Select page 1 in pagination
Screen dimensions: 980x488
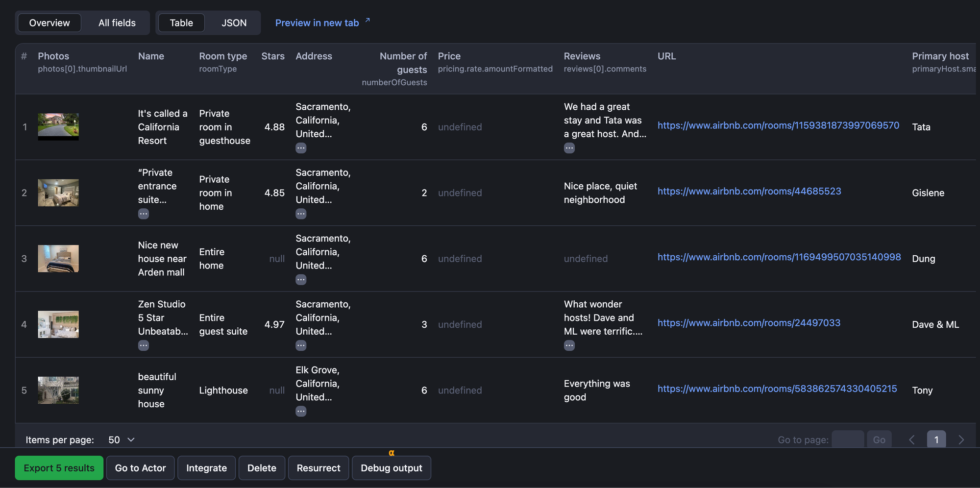click(x=936, y=440)
